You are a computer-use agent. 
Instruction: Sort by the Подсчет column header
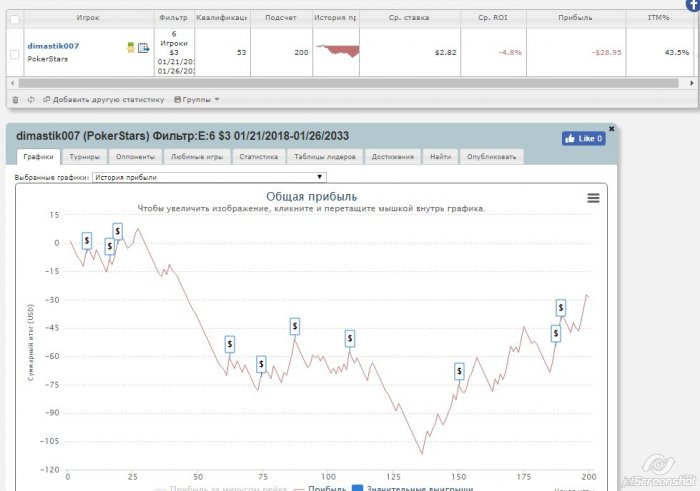tap(281, 18)
